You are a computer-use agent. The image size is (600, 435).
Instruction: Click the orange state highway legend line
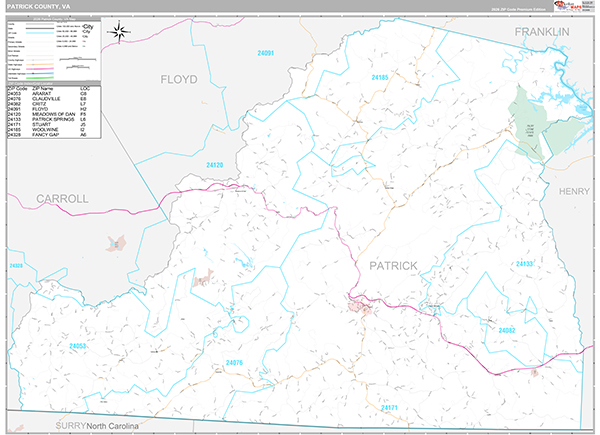tap(40, 64)
